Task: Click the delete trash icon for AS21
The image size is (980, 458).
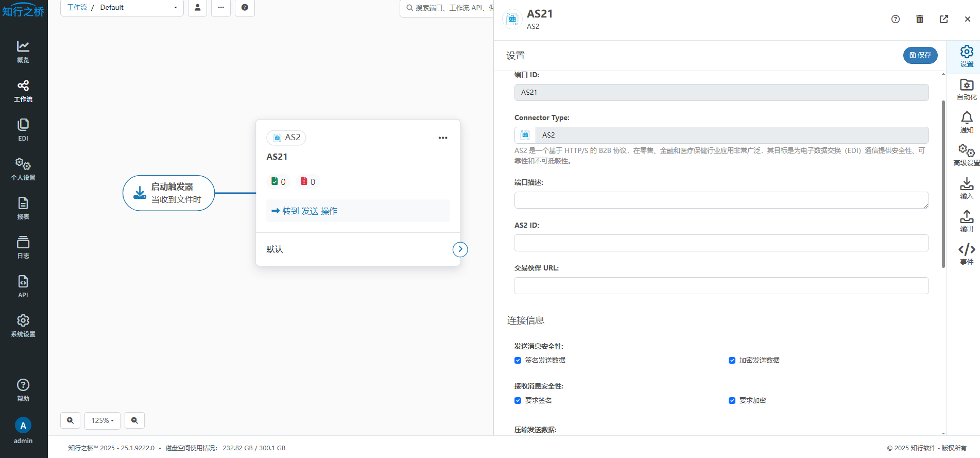Action: 920,19
